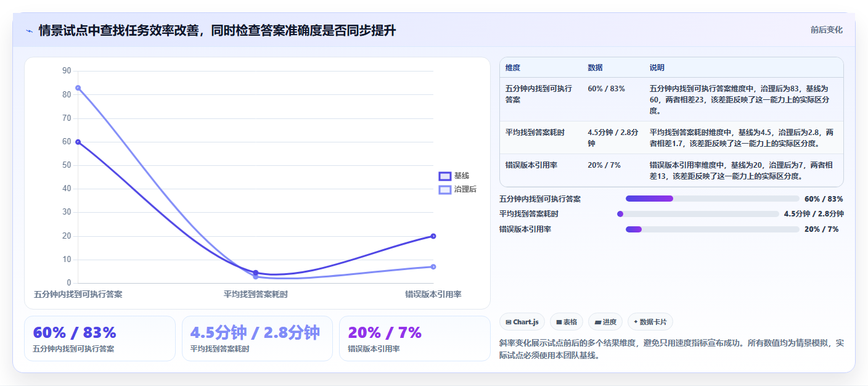868x386 pixels.
Task: Toggle the 基线 legend item
Action: pos(454,176)
